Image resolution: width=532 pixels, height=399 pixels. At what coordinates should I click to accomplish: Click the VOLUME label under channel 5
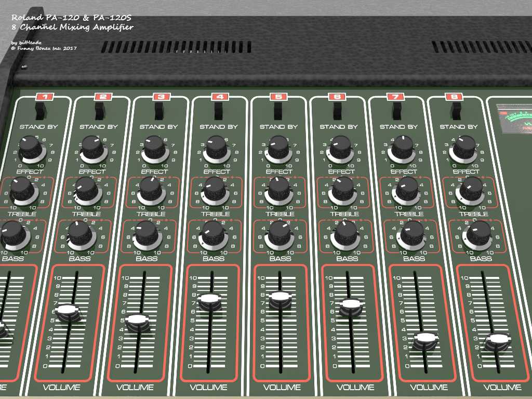coord(282,387)
